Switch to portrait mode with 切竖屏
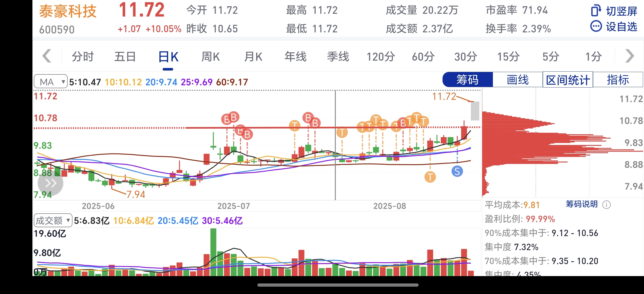The image size is (644, 294). coord(614,11)
